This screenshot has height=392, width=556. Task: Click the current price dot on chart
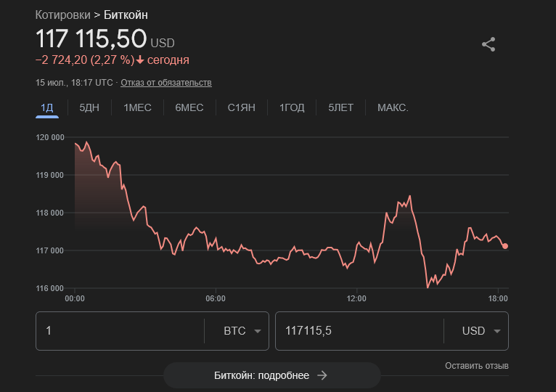coord(505,246)
